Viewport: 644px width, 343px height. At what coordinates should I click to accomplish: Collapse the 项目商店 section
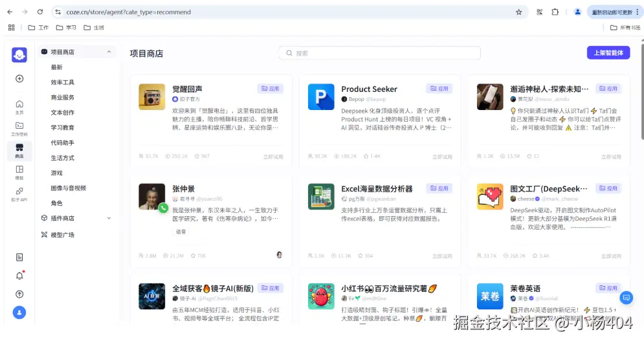(109, 52)
